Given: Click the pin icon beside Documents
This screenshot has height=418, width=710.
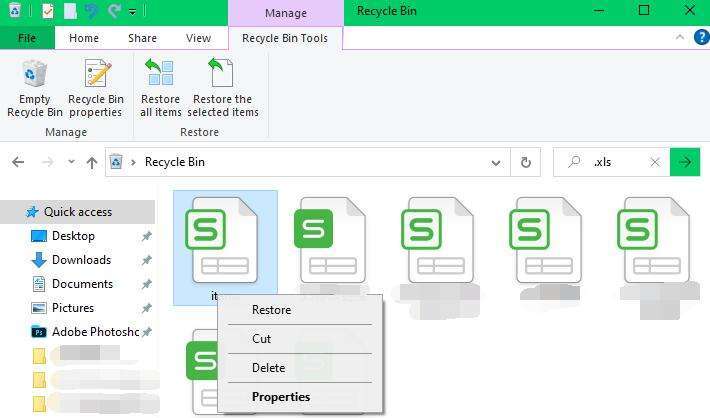Looking at the screenshot, I should point(147,284).
